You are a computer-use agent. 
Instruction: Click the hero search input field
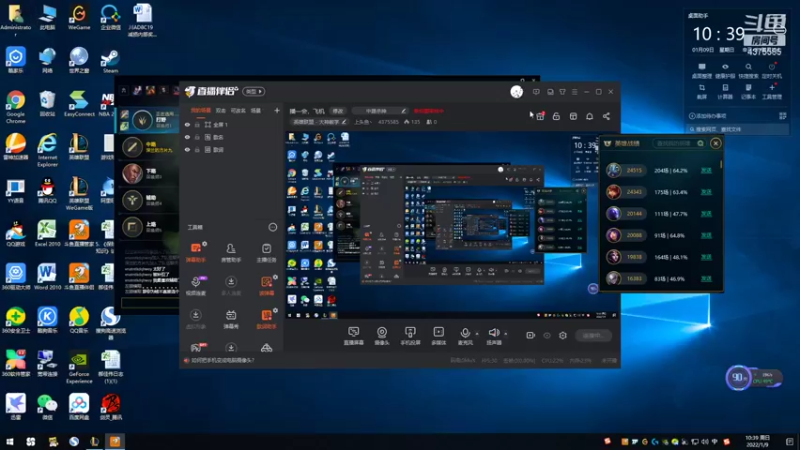pyautogui.click(x=675, y=143)
